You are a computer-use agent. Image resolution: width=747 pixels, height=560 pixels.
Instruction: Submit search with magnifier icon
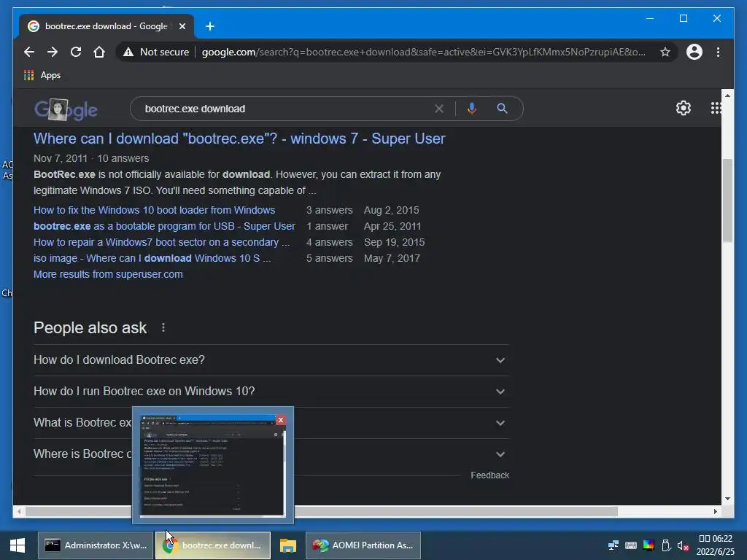coord(502,109)
